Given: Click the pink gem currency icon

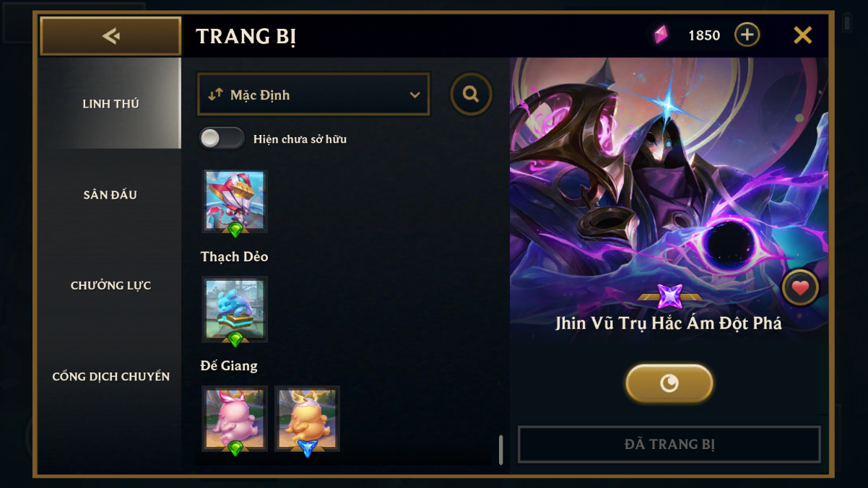Looking at the screenshot, I should [661, 35].
